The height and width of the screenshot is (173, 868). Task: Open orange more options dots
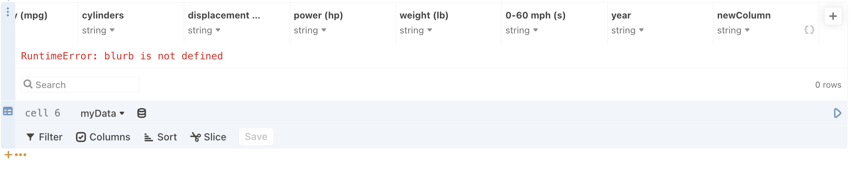coord(21,155)
